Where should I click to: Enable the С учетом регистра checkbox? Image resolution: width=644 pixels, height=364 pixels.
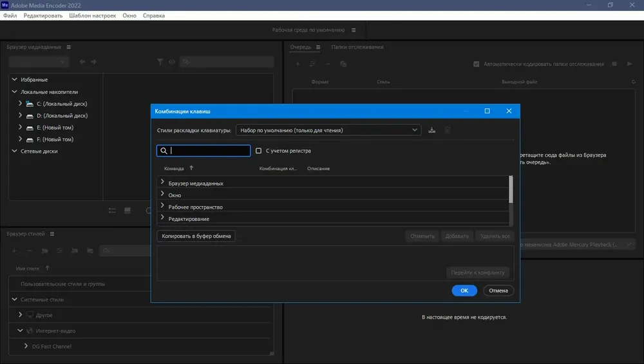tap(258, 151)
